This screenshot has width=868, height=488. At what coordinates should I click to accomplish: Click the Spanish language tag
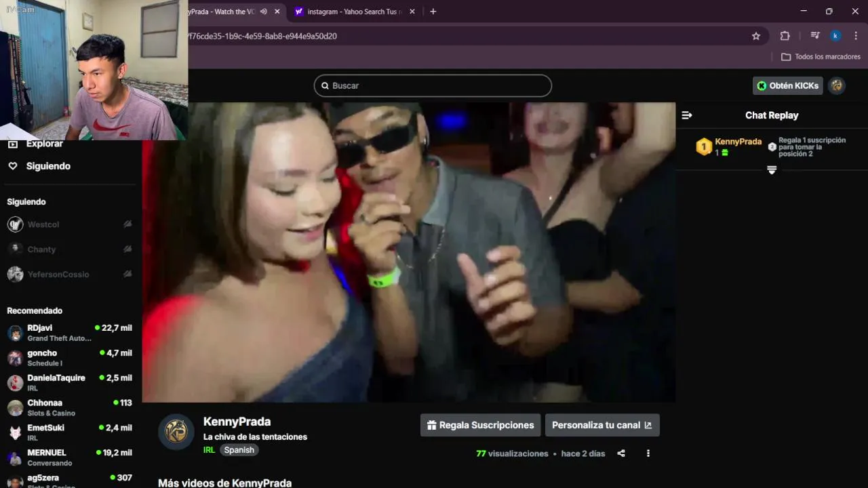239,450
